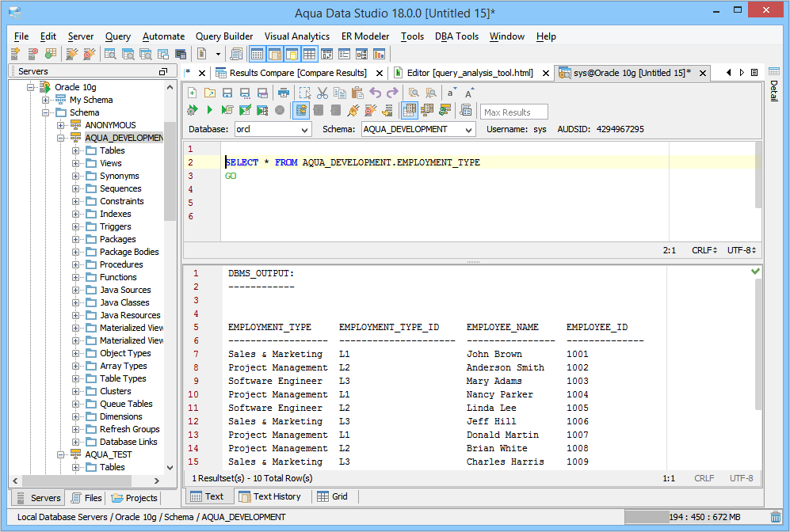
Task: Paste clipboard contents into the editor
Action: click(359, 93)
